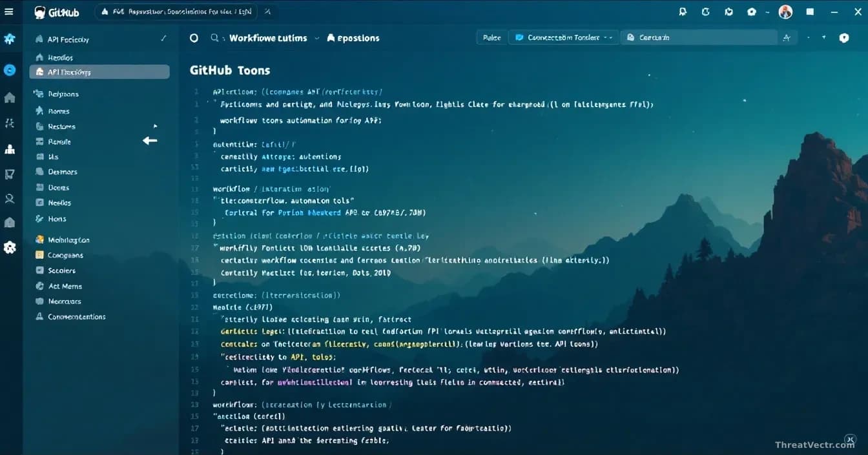This screenshot has width=868, height=455.
Task: Click the pin icon right of the title tab
Action: pos(268,12)
